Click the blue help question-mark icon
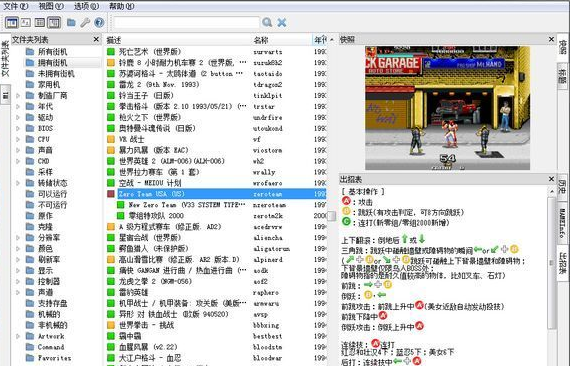The height and width of the screenshot is (366, 570). (x=99, y=23)
